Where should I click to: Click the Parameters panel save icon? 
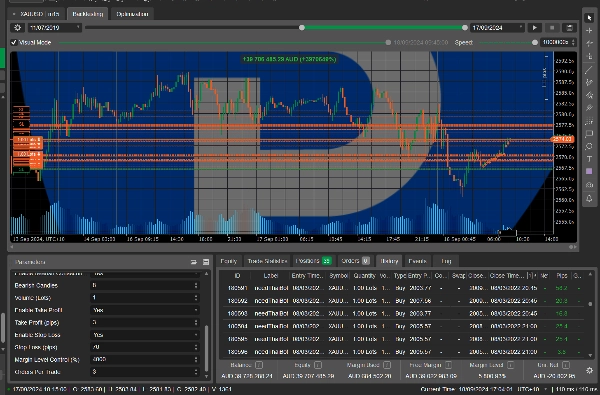point(206,262)
